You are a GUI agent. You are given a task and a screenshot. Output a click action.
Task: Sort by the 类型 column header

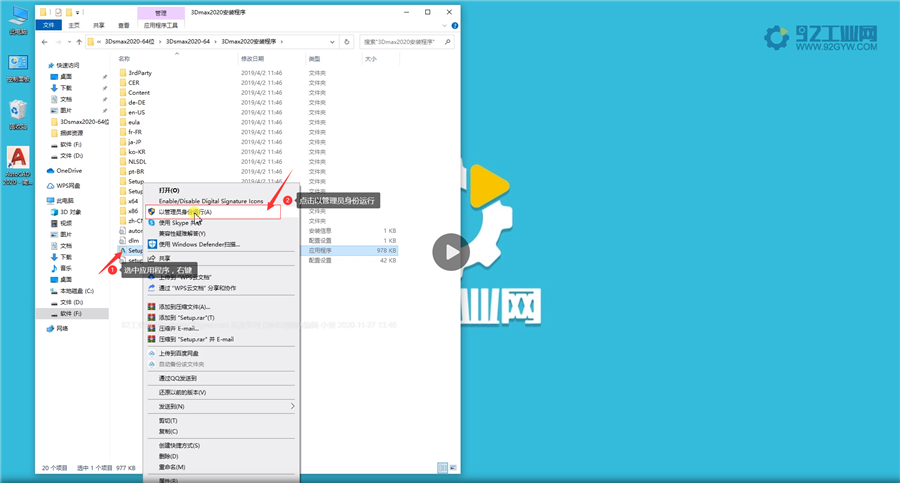[x=314, y=59]
